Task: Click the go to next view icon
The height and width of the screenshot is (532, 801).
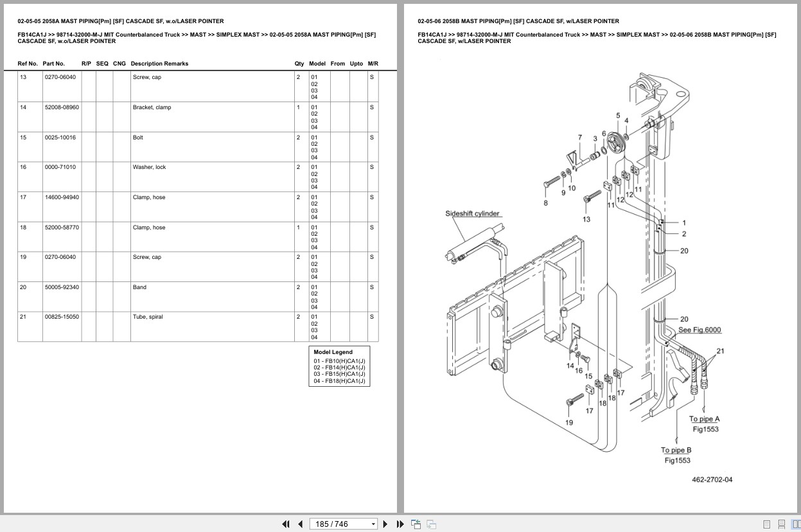Action: coord(431,524)
